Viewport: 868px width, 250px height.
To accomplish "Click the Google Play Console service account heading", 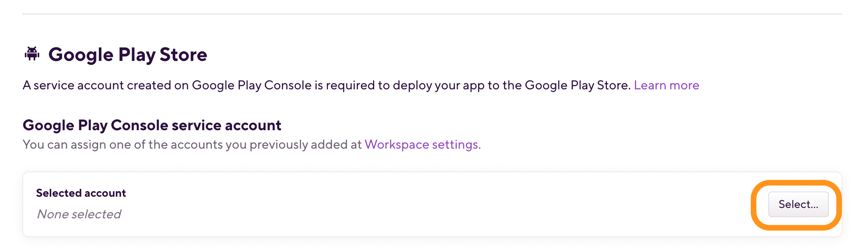I will [152, 125].
